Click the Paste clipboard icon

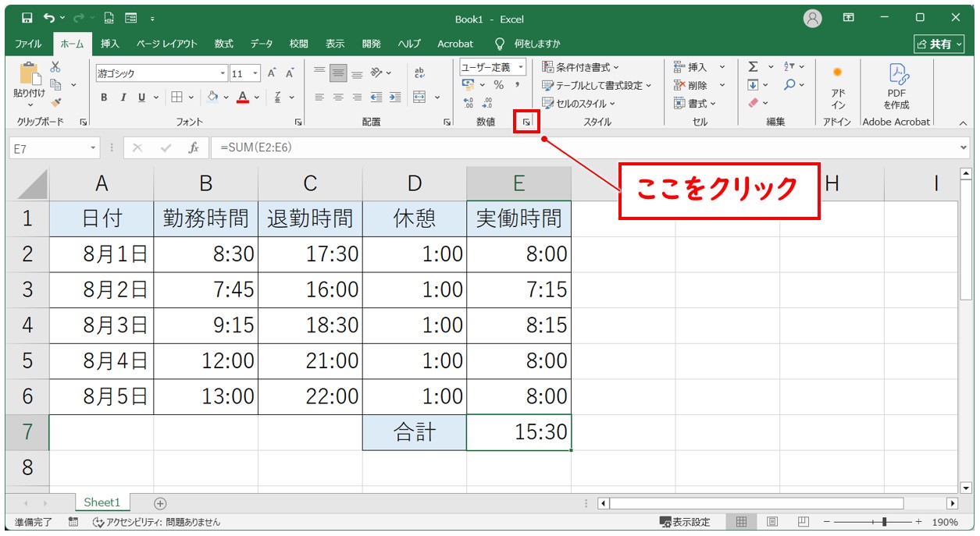pyautogui.click(x=29, y=75)
